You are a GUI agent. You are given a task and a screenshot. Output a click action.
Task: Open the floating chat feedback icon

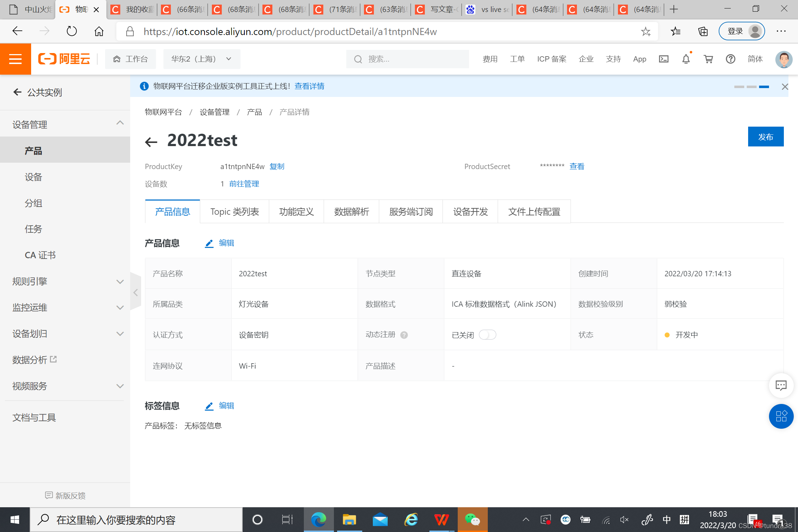(x=781, y=385)
